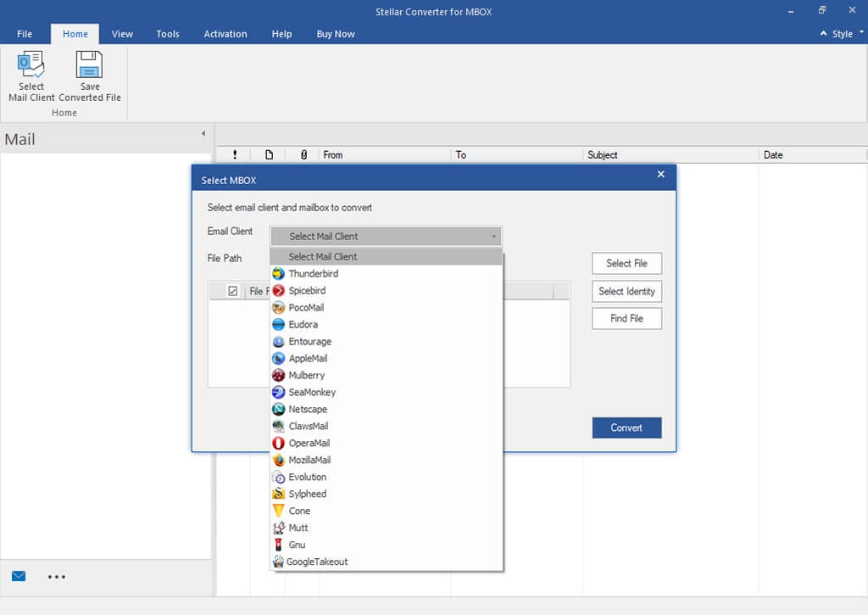Open the ellipsis options in the bottom bar

(57, 576)
